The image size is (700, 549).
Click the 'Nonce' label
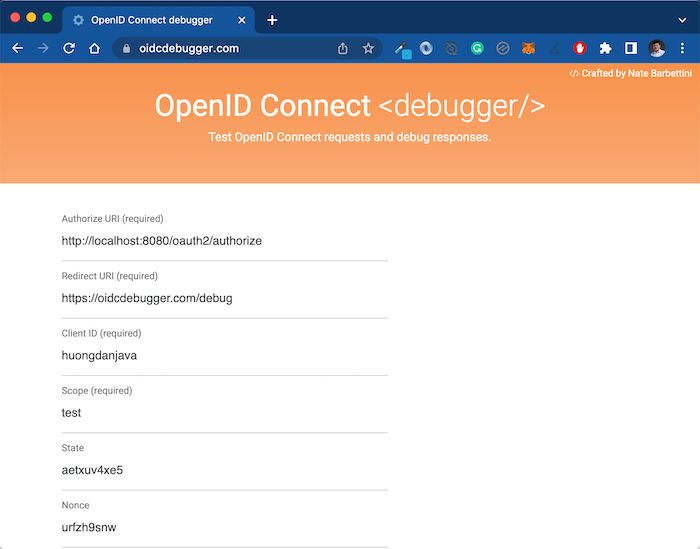click(75, 505)
